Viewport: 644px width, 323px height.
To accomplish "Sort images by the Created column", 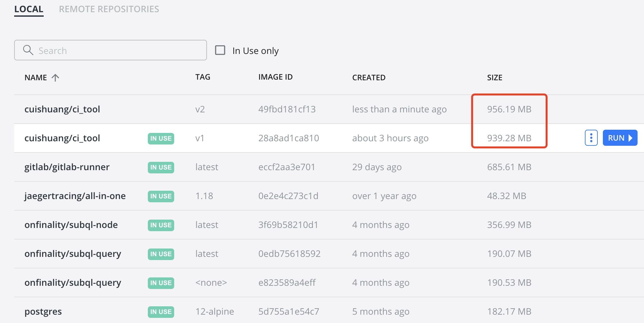I will 369,78.
